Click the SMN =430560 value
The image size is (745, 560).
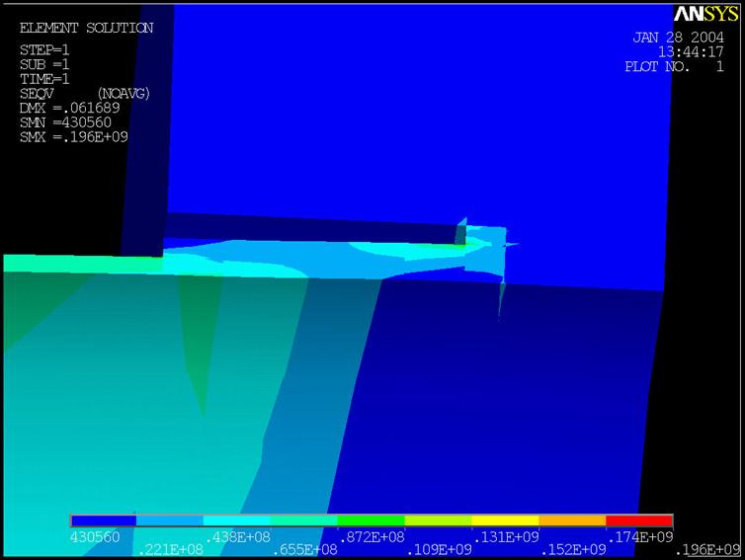[x=65, y=122]
